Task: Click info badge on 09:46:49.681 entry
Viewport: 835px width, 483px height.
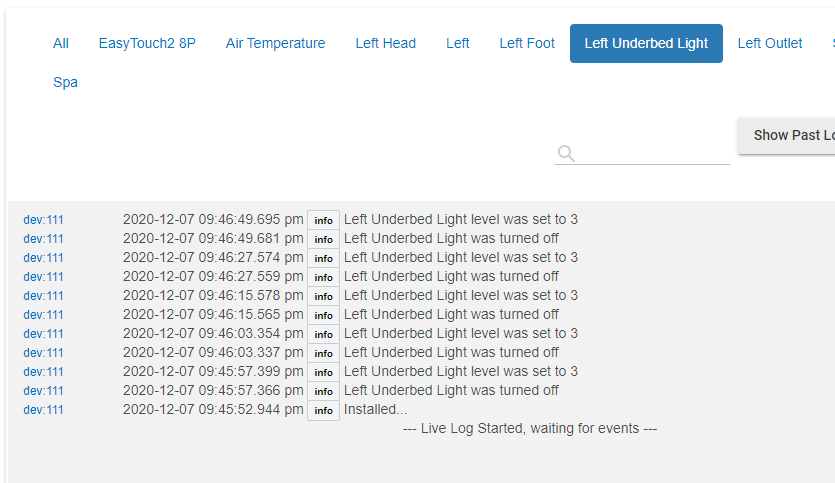Action: tap(323, 239)
